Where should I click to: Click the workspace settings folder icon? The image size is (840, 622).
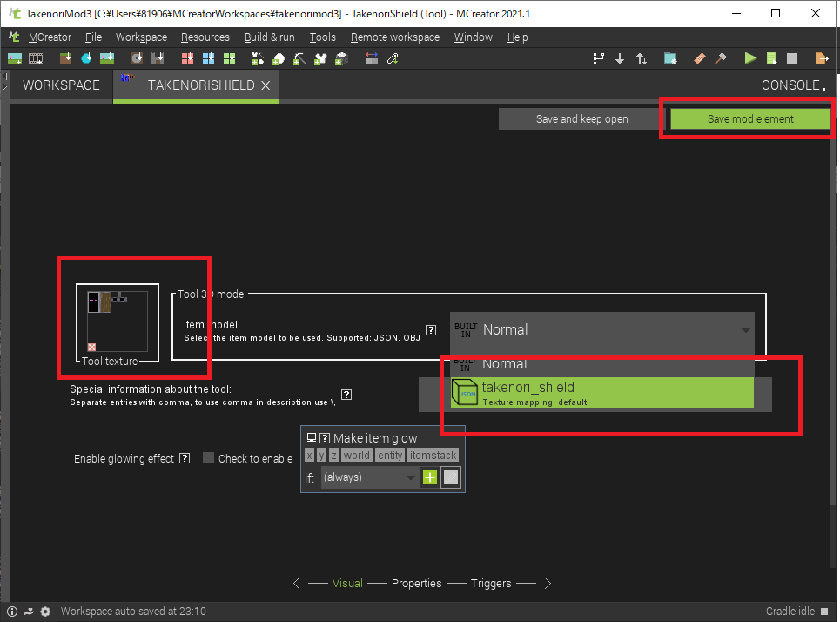point(670,58)
